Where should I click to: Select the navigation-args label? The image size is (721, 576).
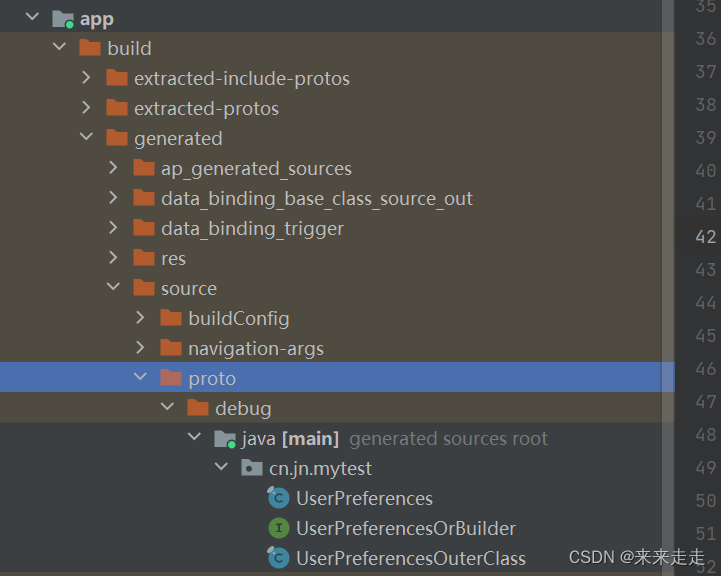pos(256,349)
